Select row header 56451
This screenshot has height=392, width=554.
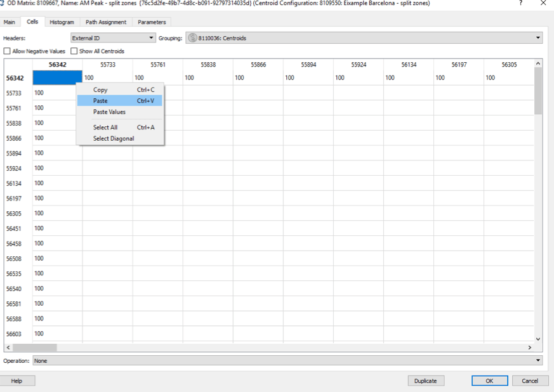point(14,228)
